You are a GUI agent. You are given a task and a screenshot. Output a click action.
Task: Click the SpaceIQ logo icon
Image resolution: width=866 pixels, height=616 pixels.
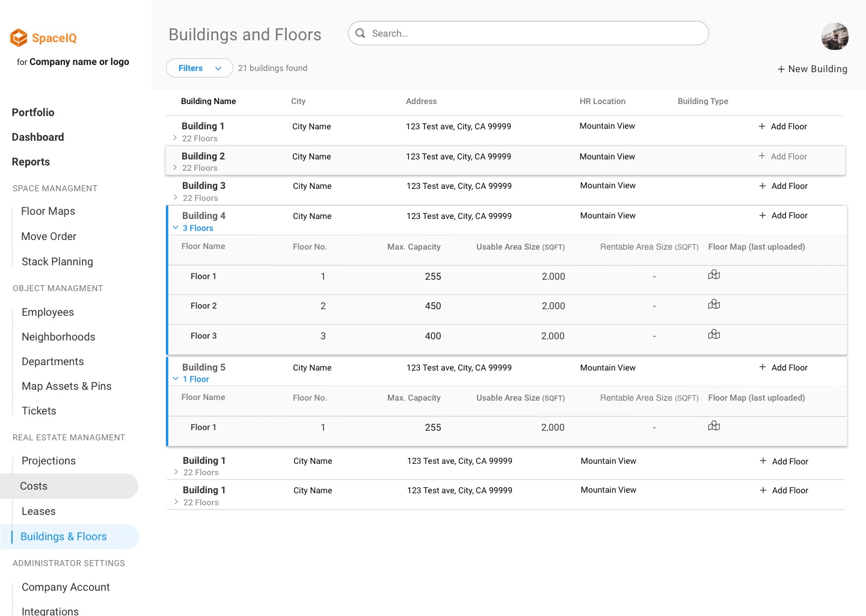tap(19, 38)
